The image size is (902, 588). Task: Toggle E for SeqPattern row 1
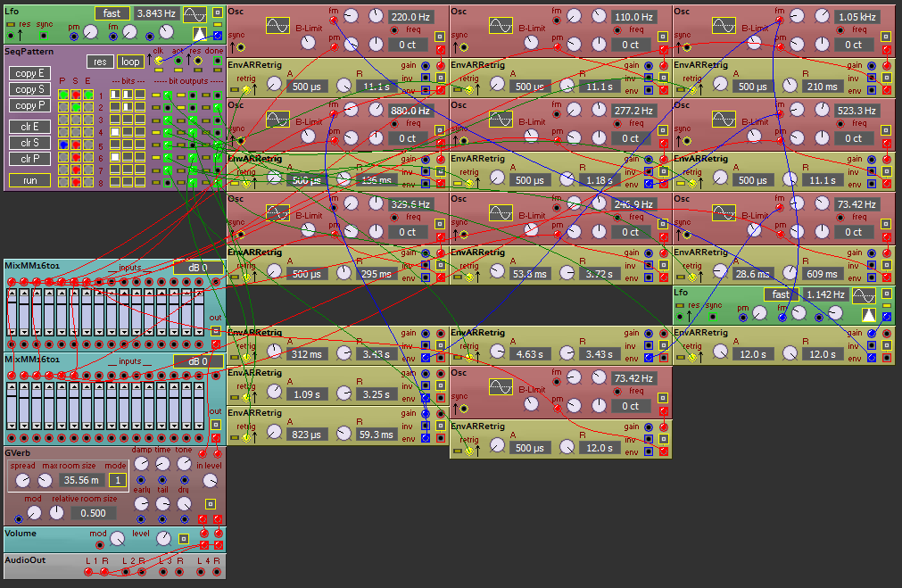[x=88, y=95]
